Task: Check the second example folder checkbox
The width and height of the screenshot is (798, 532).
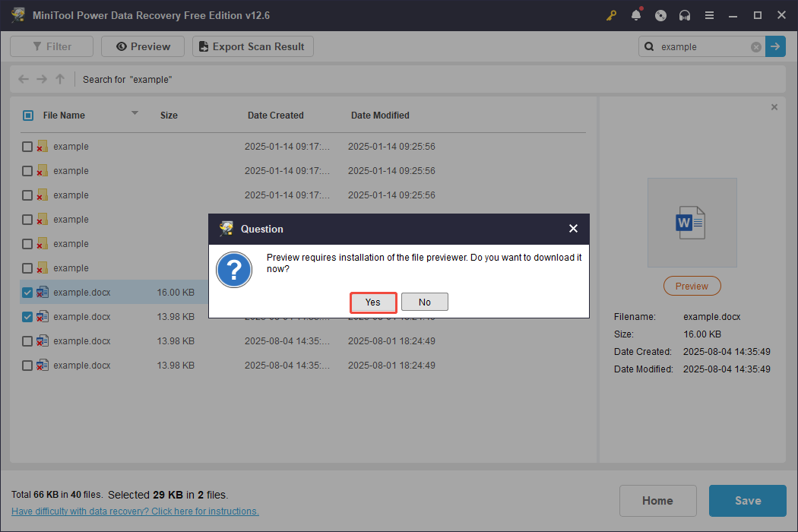Action: (x=27, y=171)
